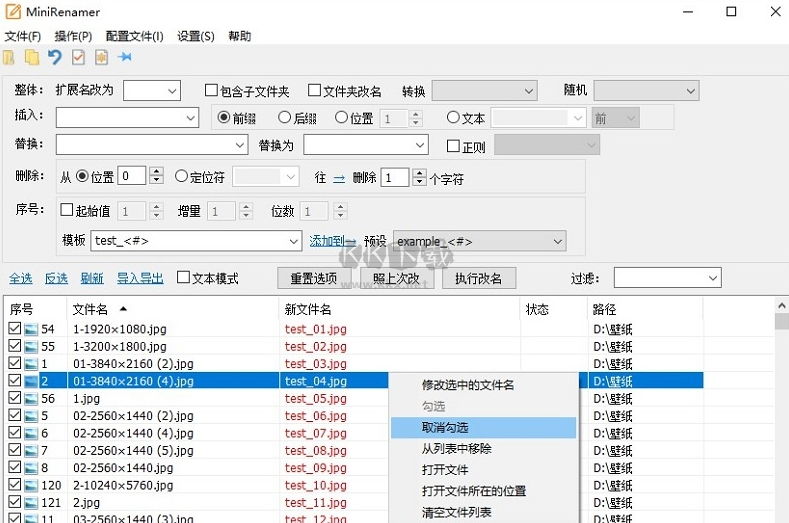Expand the 预设 example_<#> dropdown
Screen dimensions: 789x523
(557, 241)
